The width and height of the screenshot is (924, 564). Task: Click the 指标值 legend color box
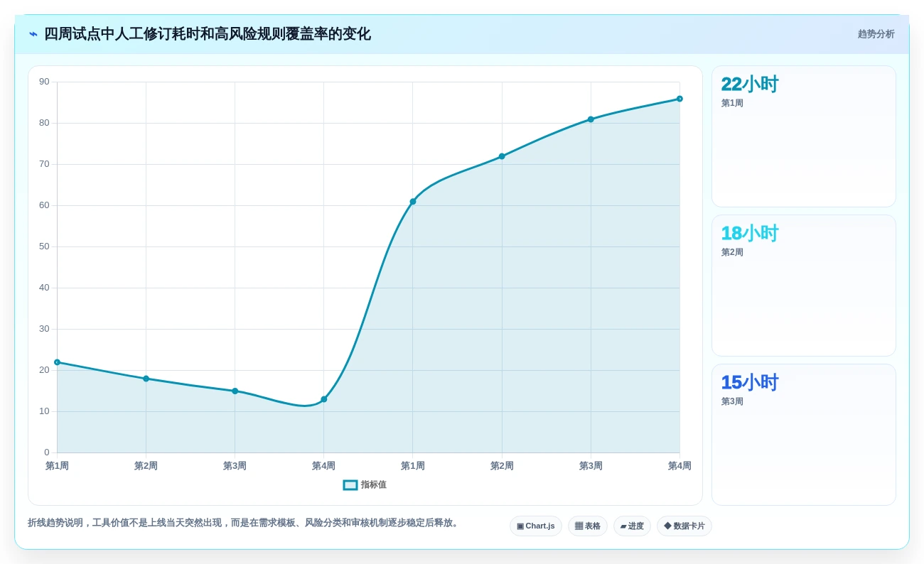click(350, 484)
